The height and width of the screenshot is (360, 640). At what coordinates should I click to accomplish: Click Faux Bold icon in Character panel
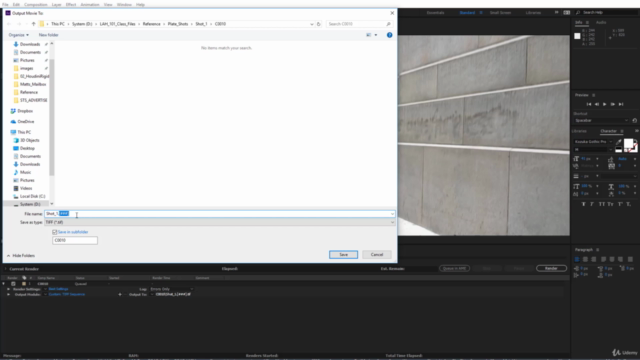[583, 204]
